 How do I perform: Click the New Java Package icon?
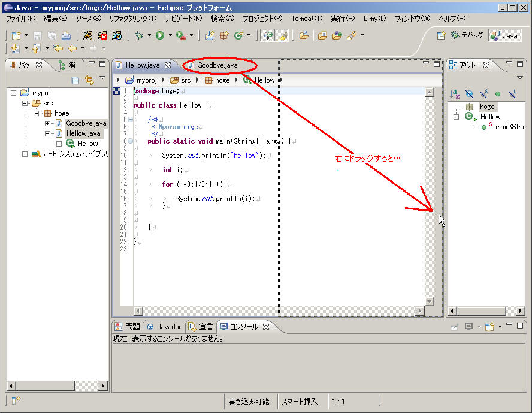click(224, 35)
